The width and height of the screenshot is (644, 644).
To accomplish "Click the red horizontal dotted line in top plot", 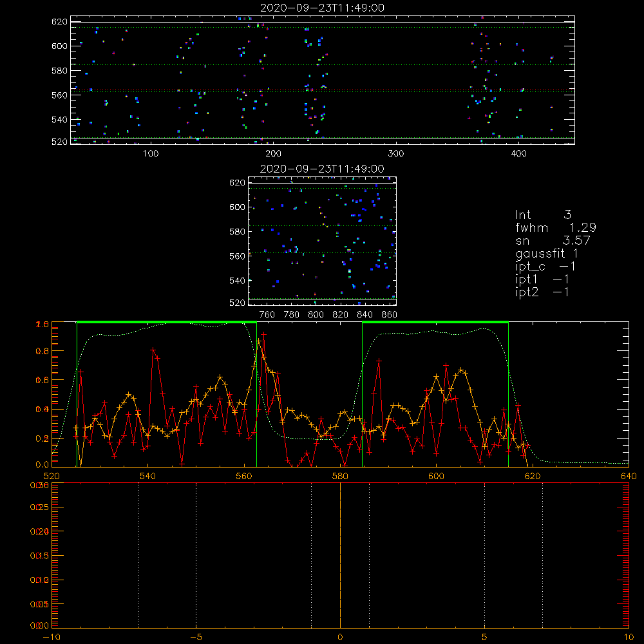I will (x=323, y=90).
